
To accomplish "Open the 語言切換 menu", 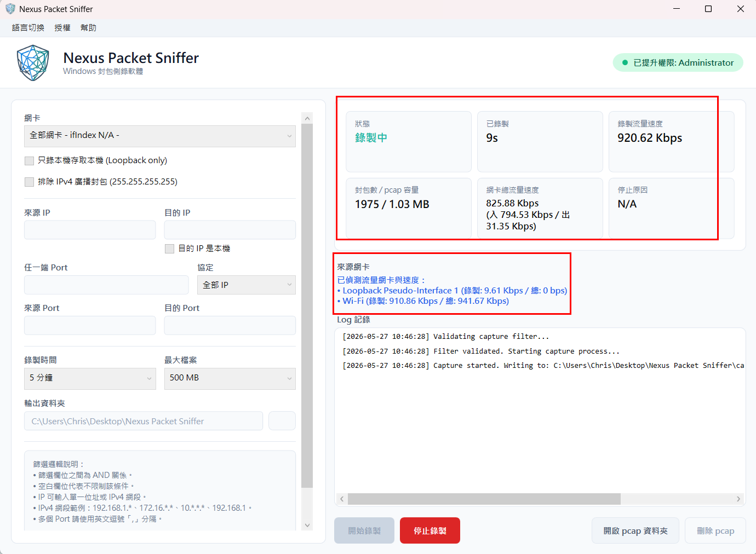I will pyautogui.click(x=28, y=28).
